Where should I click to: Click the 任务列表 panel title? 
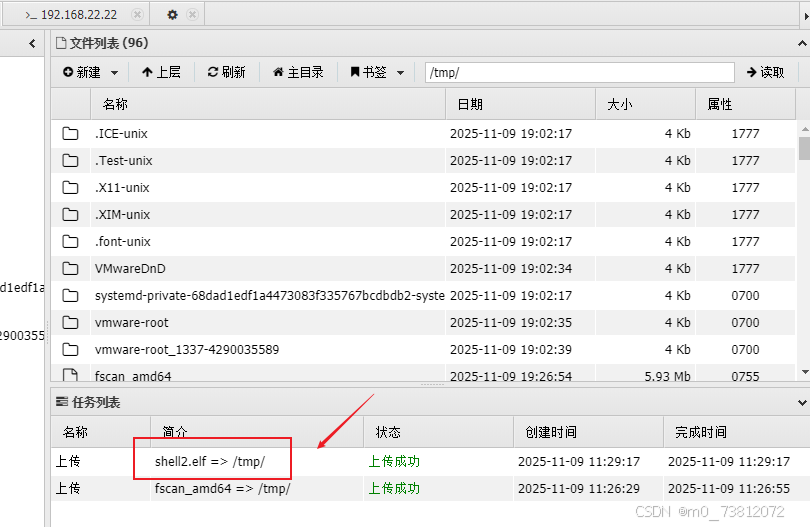tap(96, 402)
